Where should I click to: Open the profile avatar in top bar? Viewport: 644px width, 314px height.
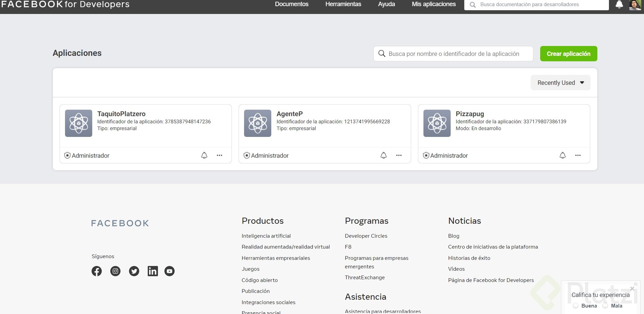635,5
